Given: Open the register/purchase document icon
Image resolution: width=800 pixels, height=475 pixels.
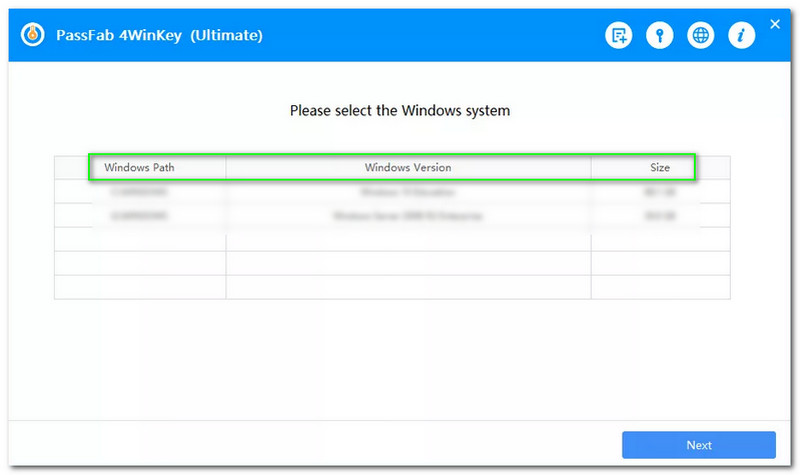Looking at the screenshot, I should coord(618,35).
